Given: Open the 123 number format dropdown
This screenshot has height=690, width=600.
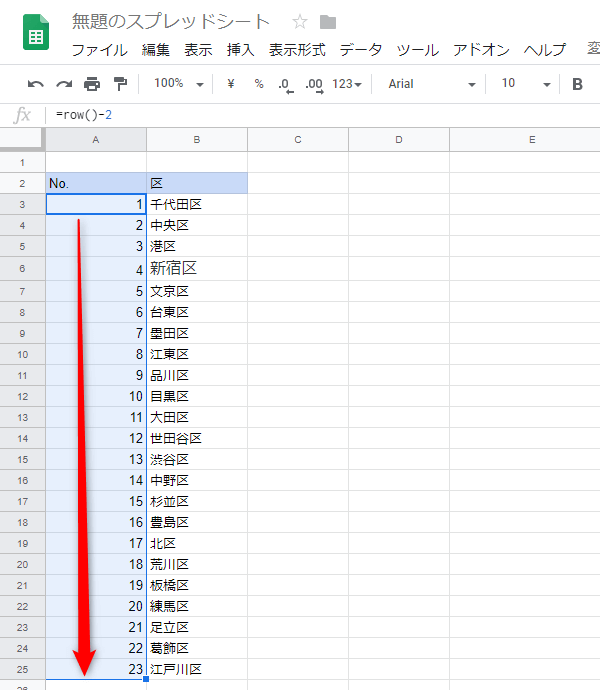Looking at the screenshot, I should (346, 84).
